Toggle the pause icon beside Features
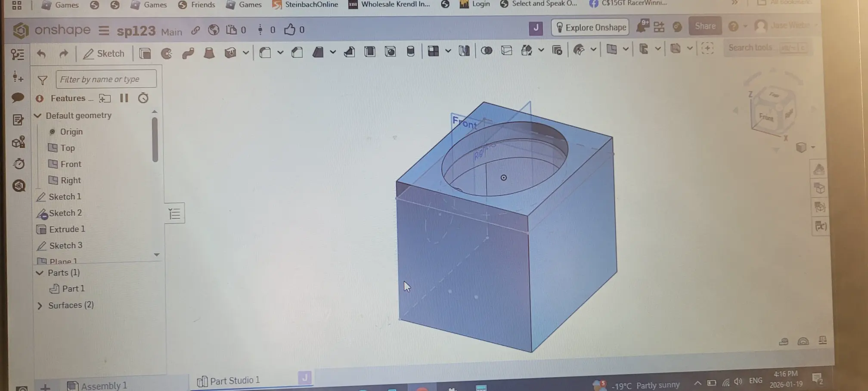Screen dimensions: 868x391 click(124, 98)
